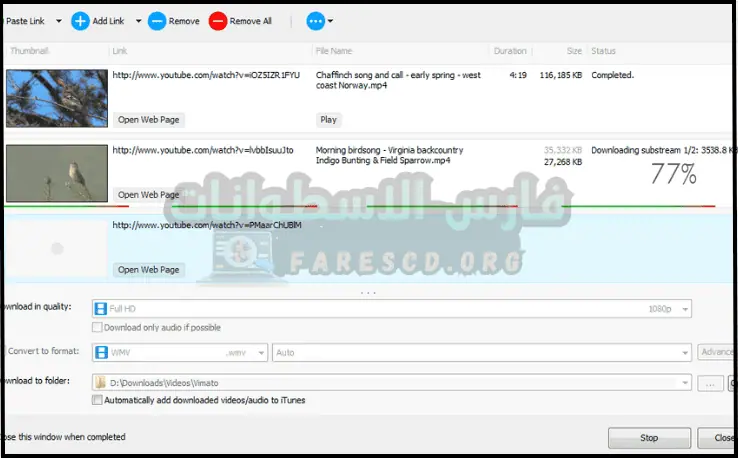Click the blue Add Link plus icon
This screenshot has width=738, height=458.
tap(80, 21)
